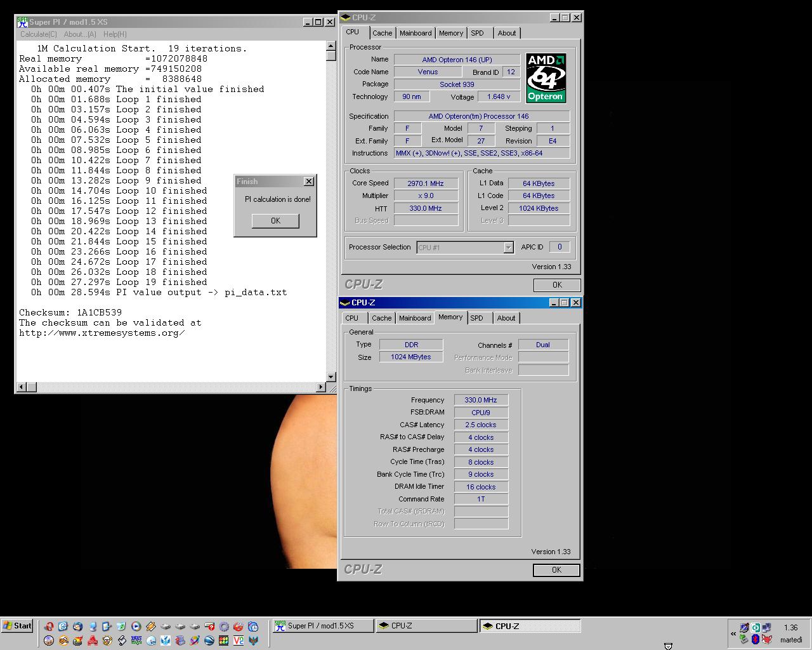
Task: Click the blue clock quick launch icon
Action: [253, 627]
